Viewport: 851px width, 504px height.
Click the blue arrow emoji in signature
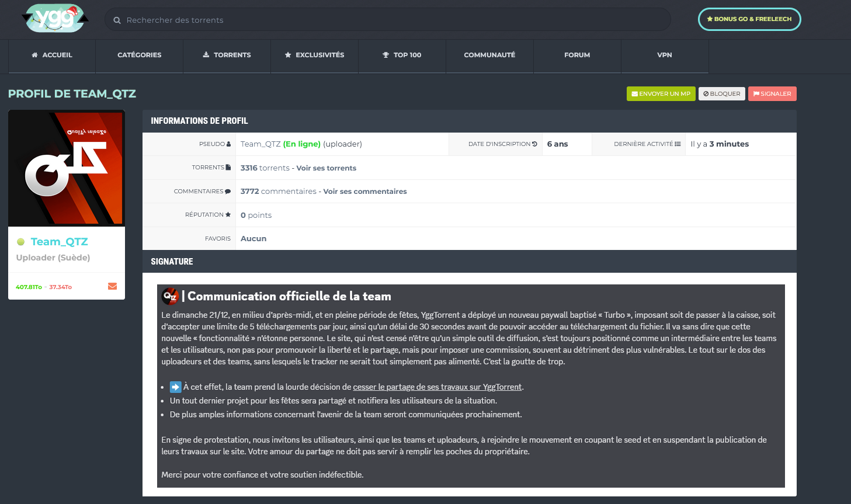175,387
